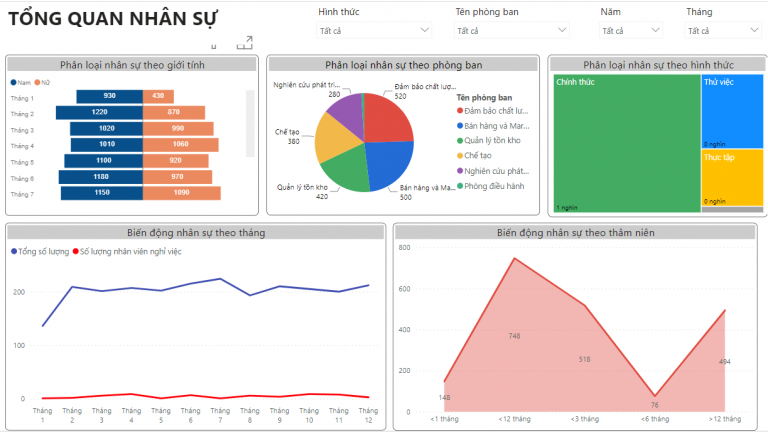Viewport: 768px width, 432px height.
Task: Click the Tháng 1 male bar 930
Action: pyautogui.click(x=110, y=96)
